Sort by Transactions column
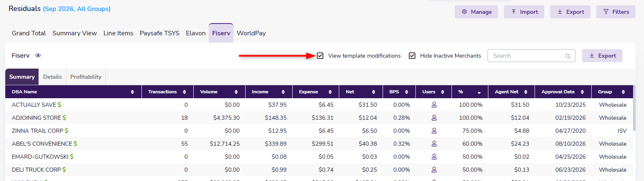The height and width of the screenshot is (181, 644). click(184, 92)
